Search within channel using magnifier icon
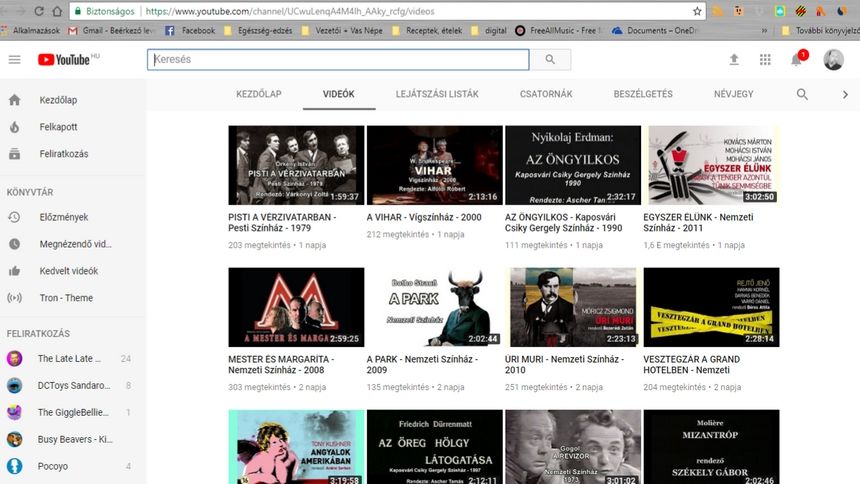The image size is (860, 484). (802, 94)
